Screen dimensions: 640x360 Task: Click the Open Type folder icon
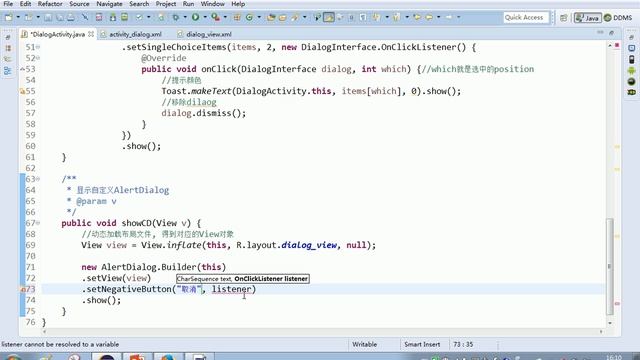(271, 17)
